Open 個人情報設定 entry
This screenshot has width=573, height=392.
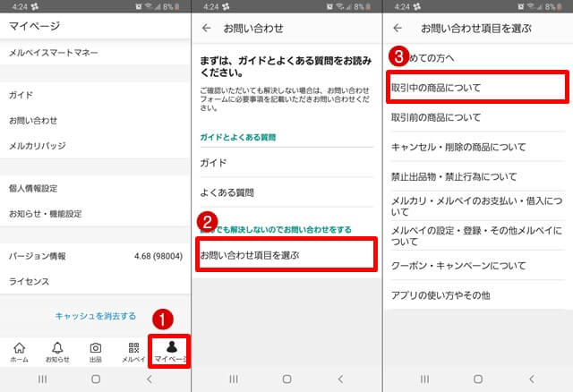tap(95, 189)
